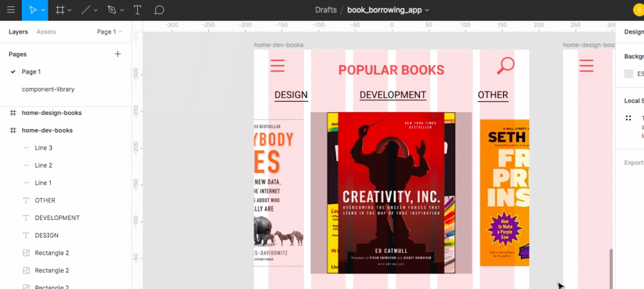Select the Move tool arrow
The height and width of the screenshot is (289, 644).
point(33,10)
